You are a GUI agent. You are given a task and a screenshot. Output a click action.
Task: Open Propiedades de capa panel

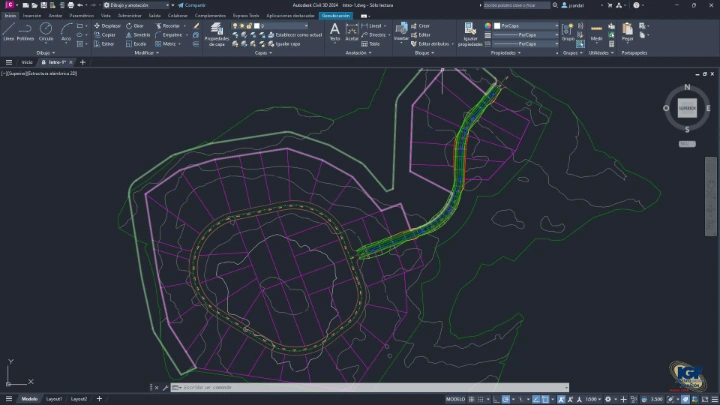216,35
